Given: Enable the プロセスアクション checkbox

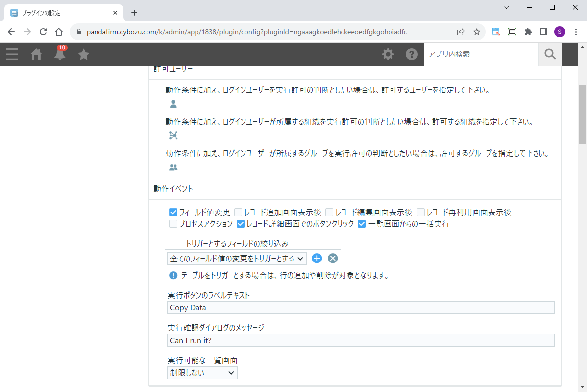Looking at the screenshot, I should pyautogui.click(x=173, y=224).
